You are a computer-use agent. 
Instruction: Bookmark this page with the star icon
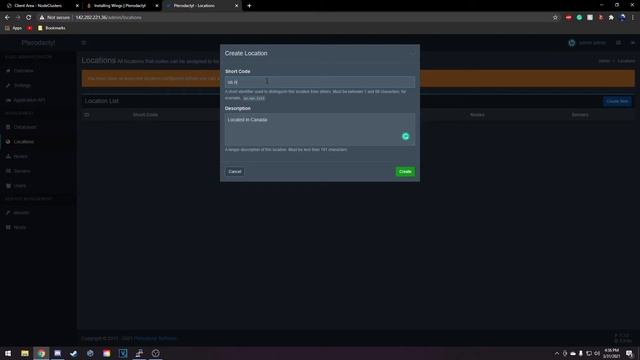[x=555, y=18]
